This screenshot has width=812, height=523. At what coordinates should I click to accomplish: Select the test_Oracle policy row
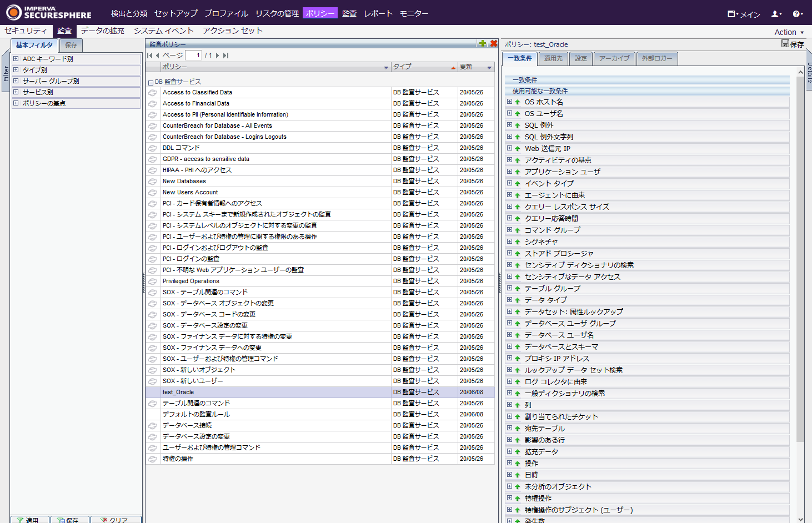click(x=320, y=392)
